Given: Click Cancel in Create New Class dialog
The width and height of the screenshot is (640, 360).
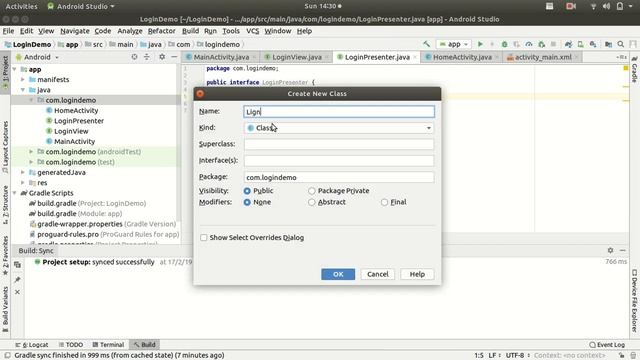Looking at the screenshot, I should click(x=378, y=274).
